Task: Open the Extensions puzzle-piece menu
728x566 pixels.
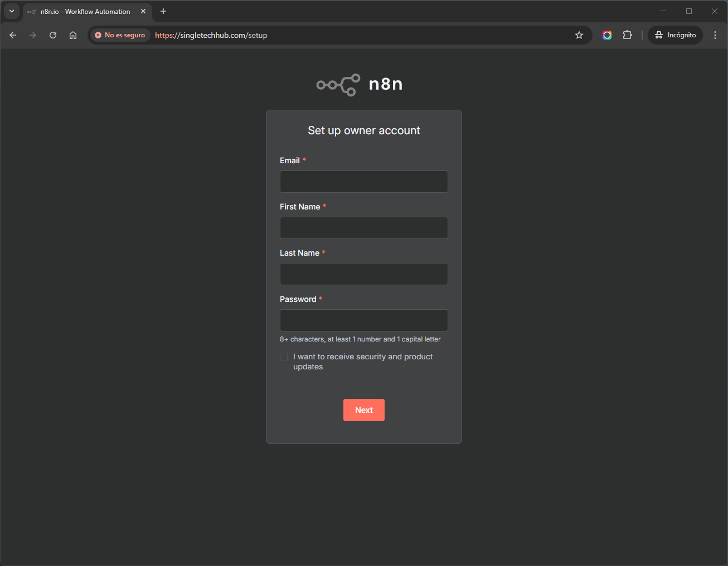Action: pyautogui.click(x=627, y=35)
